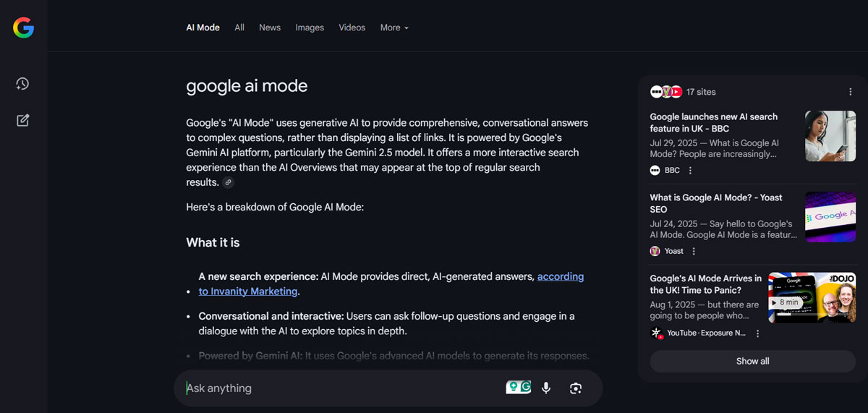The height and width of the screenshot is (413, 868).
Task: Select the Videos tab
Action: point(352,27)
